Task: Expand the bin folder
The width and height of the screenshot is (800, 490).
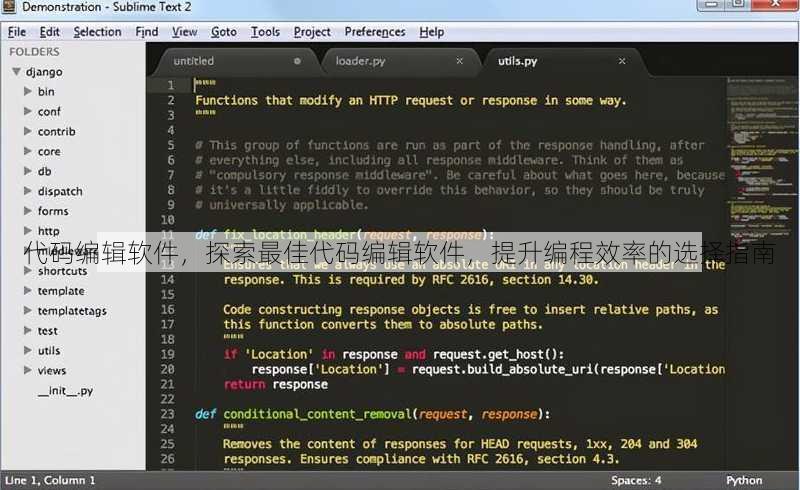Action: [x=28, y=91]
